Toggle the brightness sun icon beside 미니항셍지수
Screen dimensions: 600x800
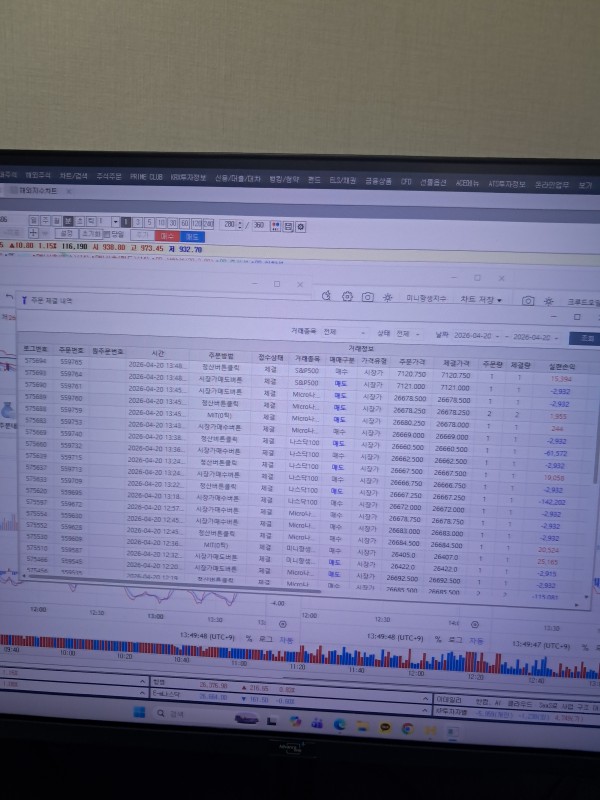pyautogui.click(x=388, y=297)
